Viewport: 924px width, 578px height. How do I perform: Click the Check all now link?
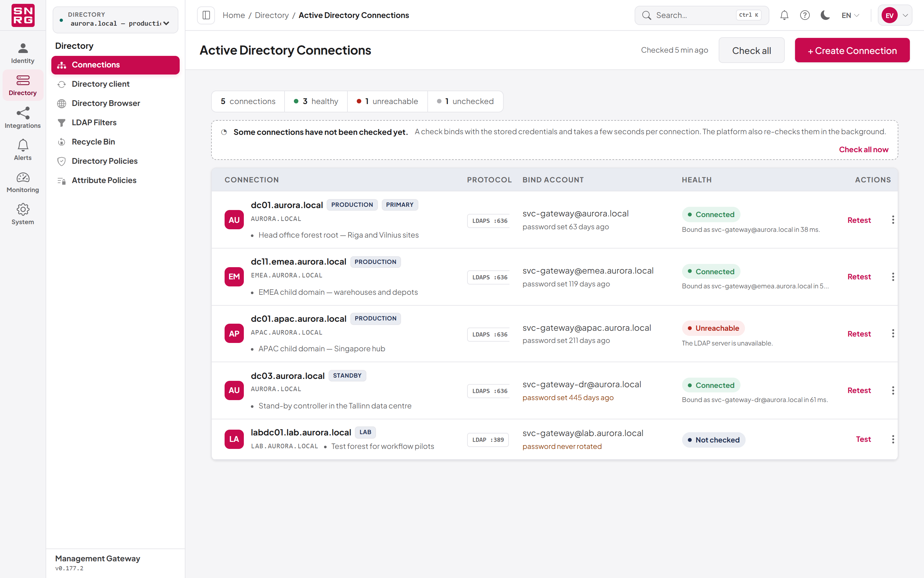[x=864, y=149]
